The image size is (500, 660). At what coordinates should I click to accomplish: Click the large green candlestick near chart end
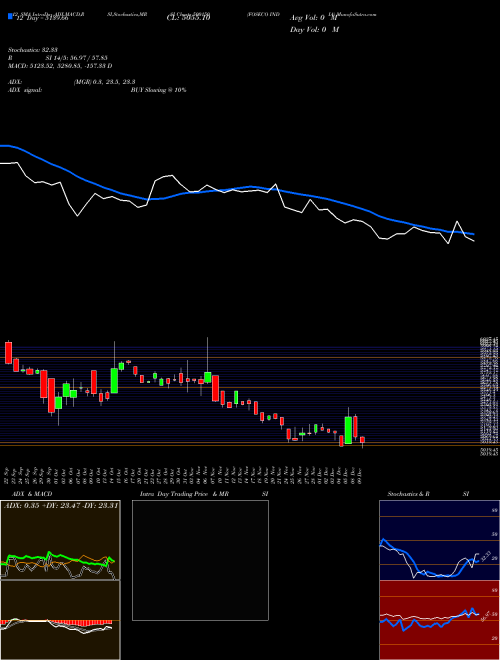pos(348,430)
